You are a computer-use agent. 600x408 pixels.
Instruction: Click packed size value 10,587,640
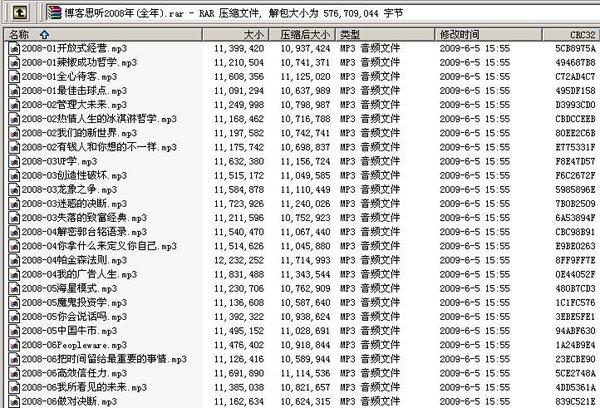305,303
